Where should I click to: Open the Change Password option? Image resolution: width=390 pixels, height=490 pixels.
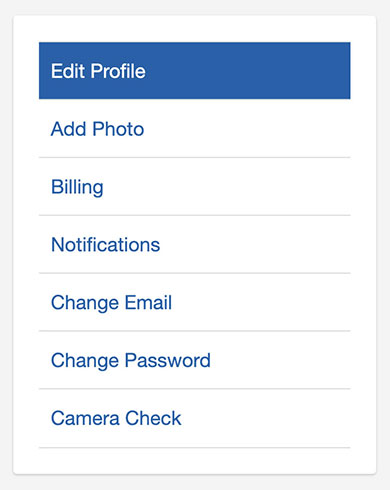[x=195, y=360]
